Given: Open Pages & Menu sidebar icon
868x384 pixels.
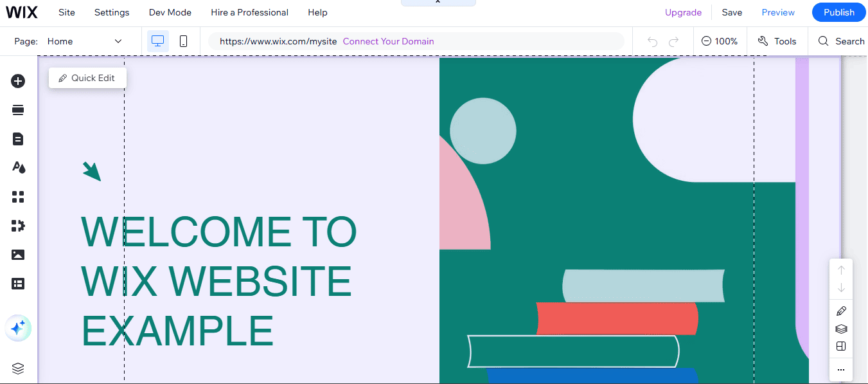Looking at the screenshot, I should (18, 139).
